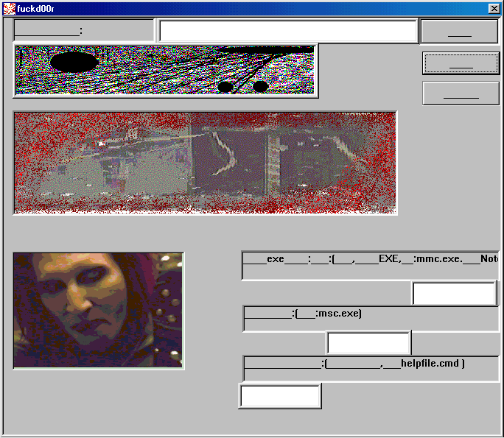This screenshot has width=504, height=438.
Task: Click the leftmost small black dot in noise image
Action: tap(225, 87)
